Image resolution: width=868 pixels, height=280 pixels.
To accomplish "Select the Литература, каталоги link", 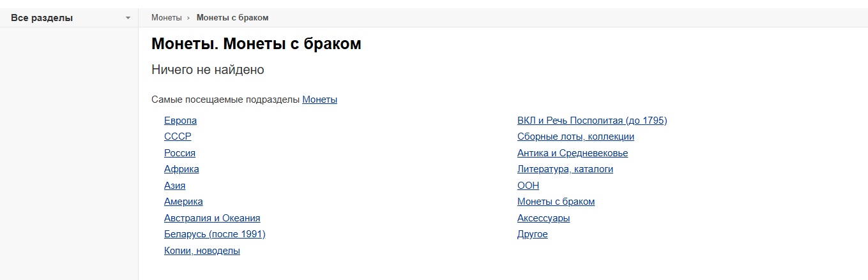I will tap(565, 169).
